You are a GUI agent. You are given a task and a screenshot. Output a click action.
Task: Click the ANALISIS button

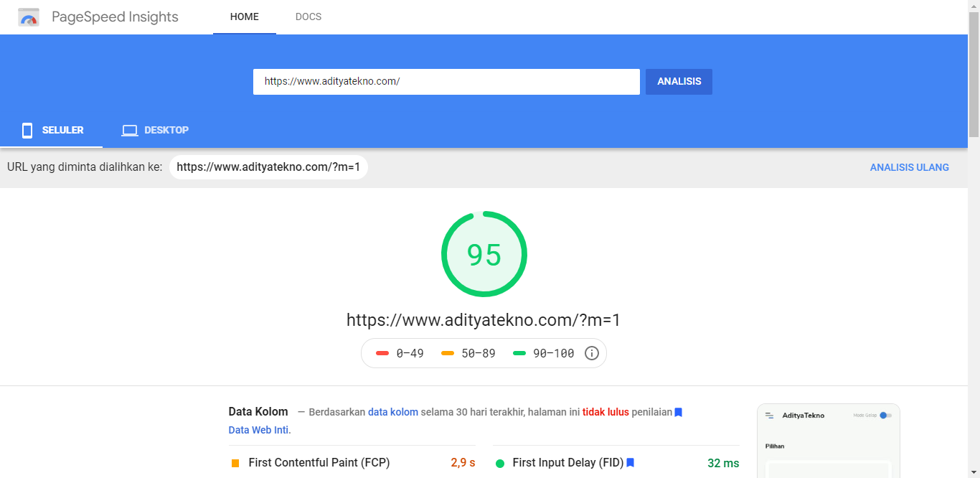pos(679,81)
